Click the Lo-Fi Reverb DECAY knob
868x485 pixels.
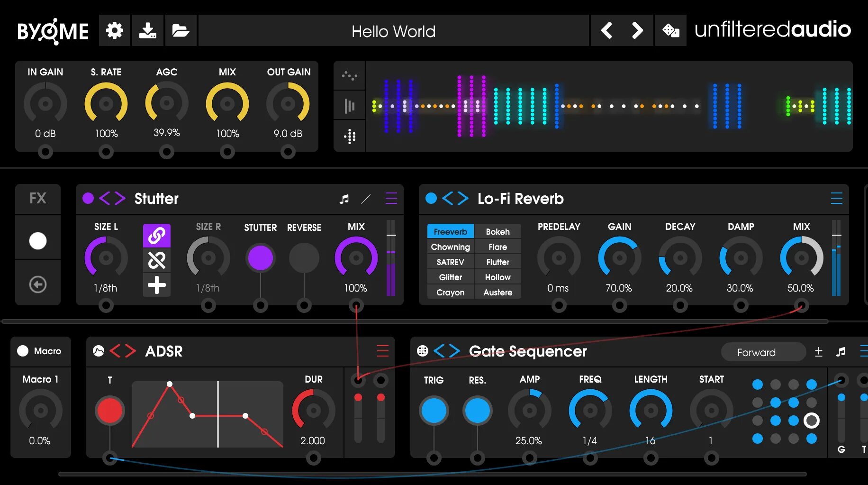click(680, 258)
